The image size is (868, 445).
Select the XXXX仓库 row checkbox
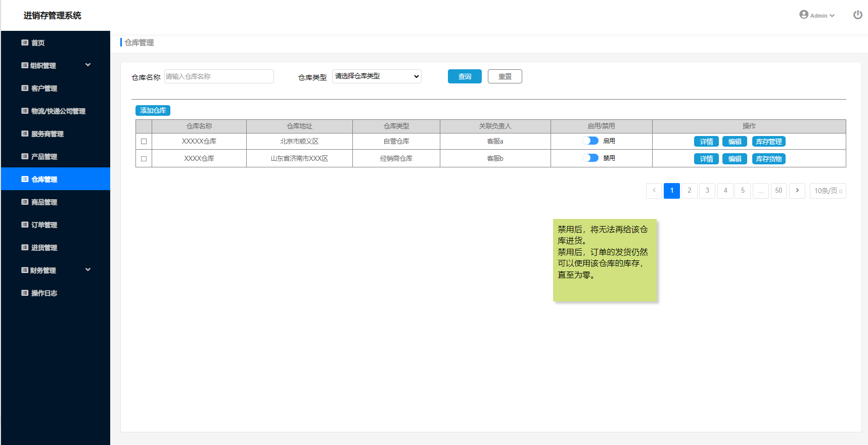(144, 159)
